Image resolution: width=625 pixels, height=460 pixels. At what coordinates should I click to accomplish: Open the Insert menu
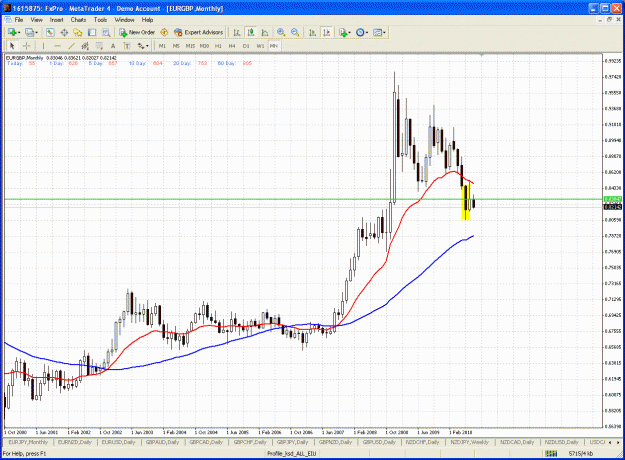pos(56,20)
